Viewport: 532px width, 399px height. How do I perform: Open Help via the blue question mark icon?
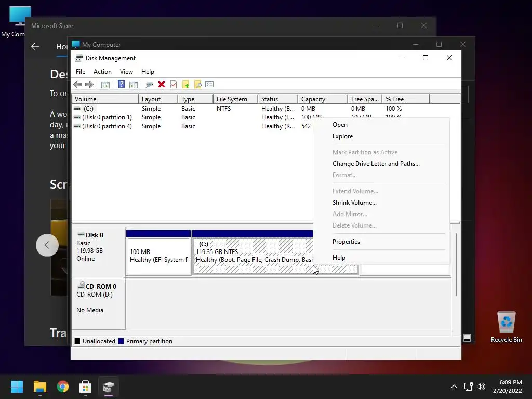tap(121, 85)
